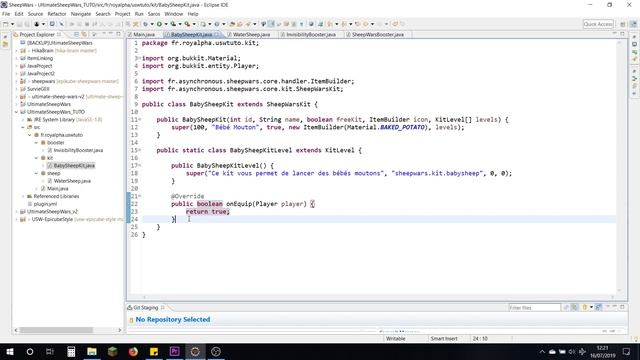
Task: Click the Open Perspective icon next to Quick Access
Action: pyautogui.click(x=623, y=24)
